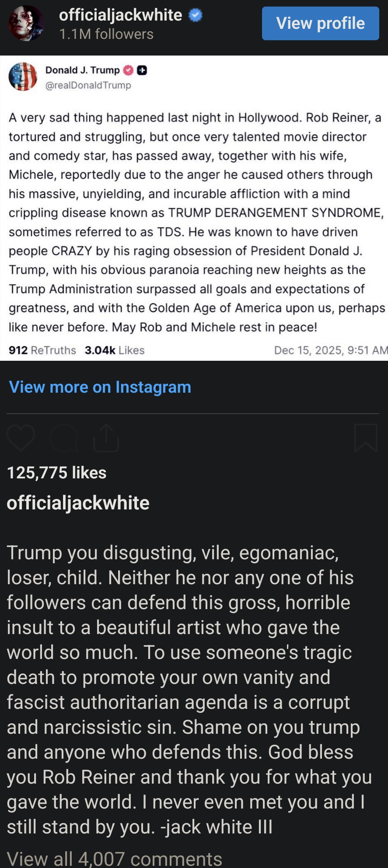This screenshot has width=388, height=868.
Task: Click the blue verified badge by officialjackwhite
Action: coord(195,15)
